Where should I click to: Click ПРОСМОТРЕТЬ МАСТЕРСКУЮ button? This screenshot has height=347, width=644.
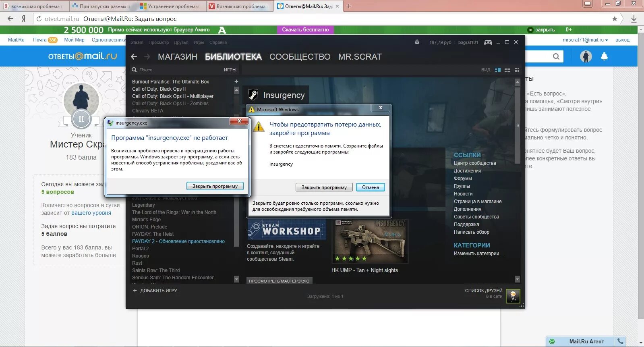click(279, 281)
